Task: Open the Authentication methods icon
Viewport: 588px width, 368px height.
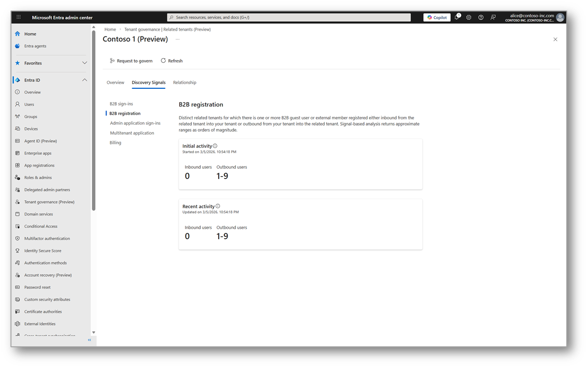Action: point(17,263)
